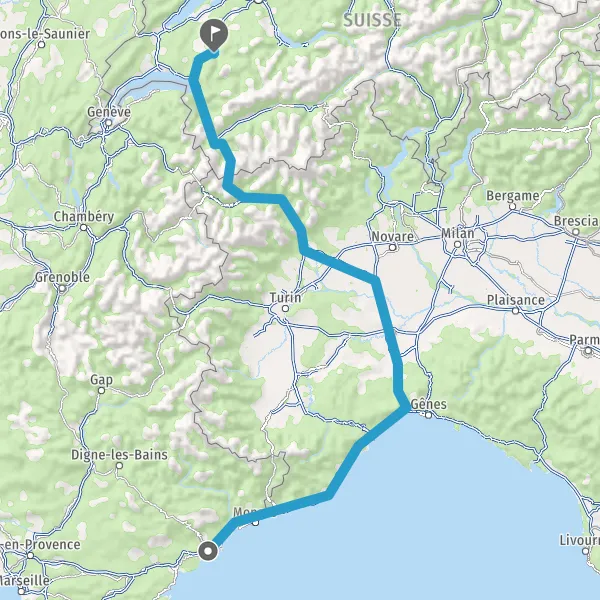Click the Digne-les-Bains label

(x=119, y=455)
